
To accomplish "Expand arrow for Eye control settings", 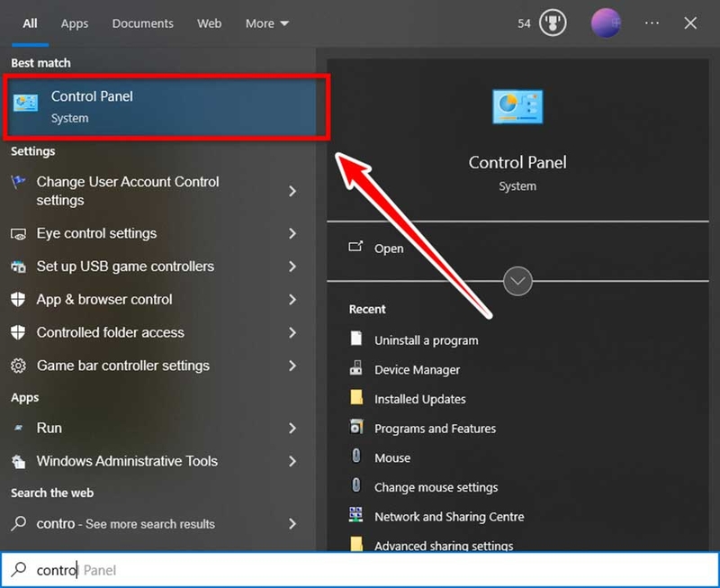I will point(292,233).
